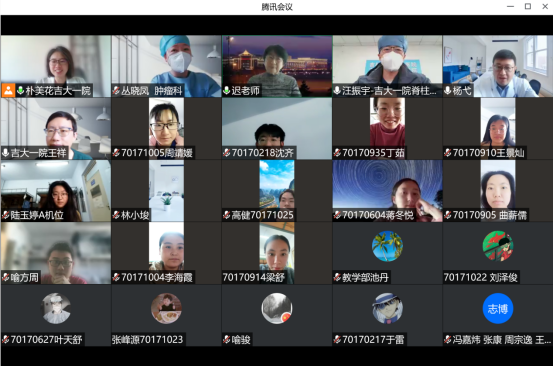Click the orange host icon beside 朴美花吉大一院
Screen dimensions: 554x366
click(8, 90)
